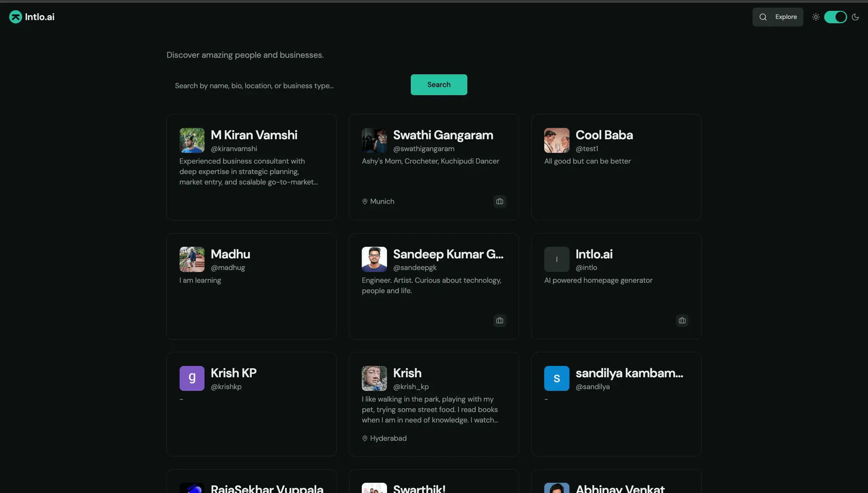This screenshot has height=493, width=868.
Task: Click the @sandeepgk handle
Action: (415, 268)
